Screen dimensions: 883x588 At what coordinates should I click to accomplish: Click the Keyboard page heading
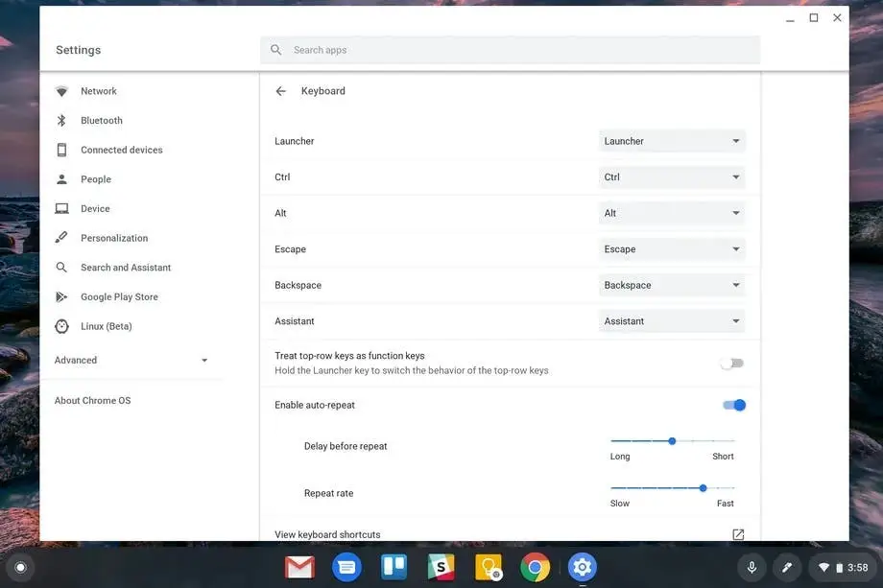(323, 91)
